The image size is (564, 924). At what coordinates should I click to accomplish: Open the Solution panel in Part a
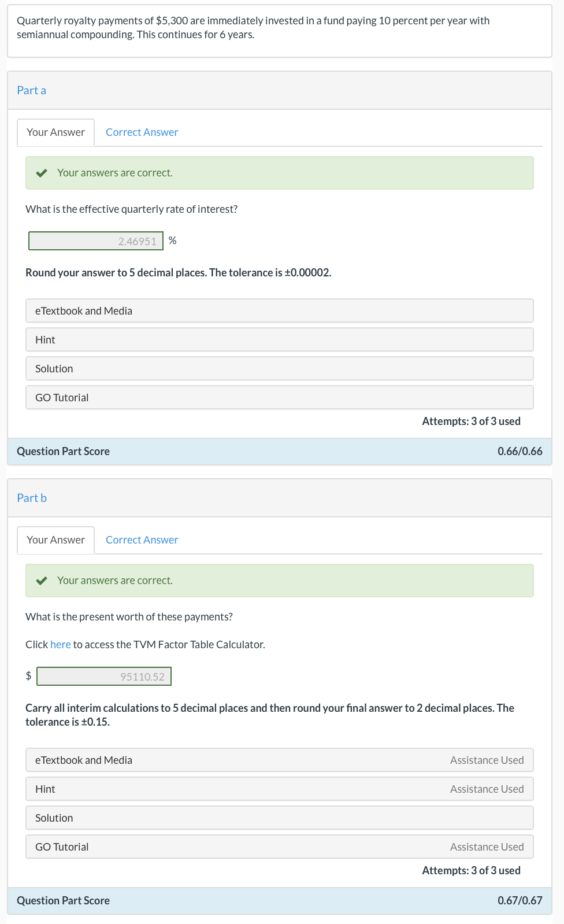tap(279, 368)
